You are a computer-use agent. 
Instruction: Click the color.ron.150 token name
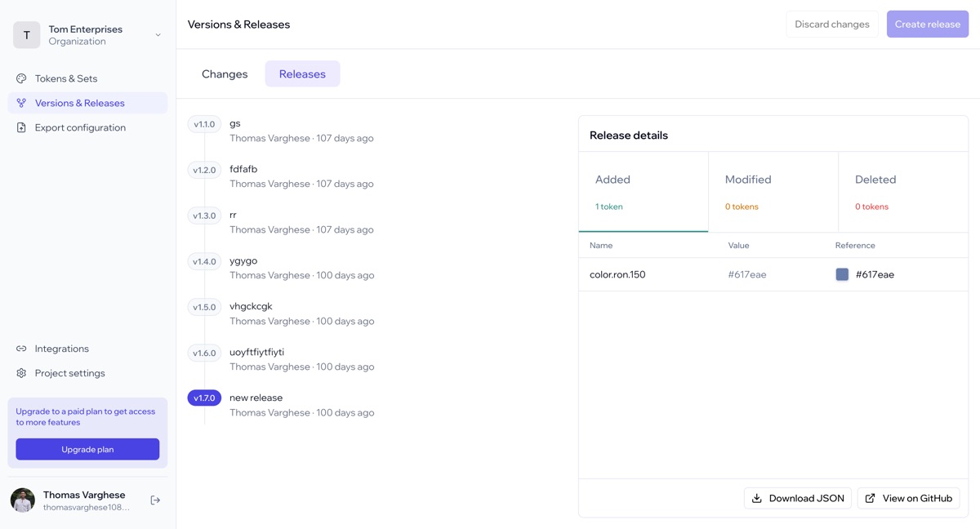pyautogui.click(x=617, y=274)
